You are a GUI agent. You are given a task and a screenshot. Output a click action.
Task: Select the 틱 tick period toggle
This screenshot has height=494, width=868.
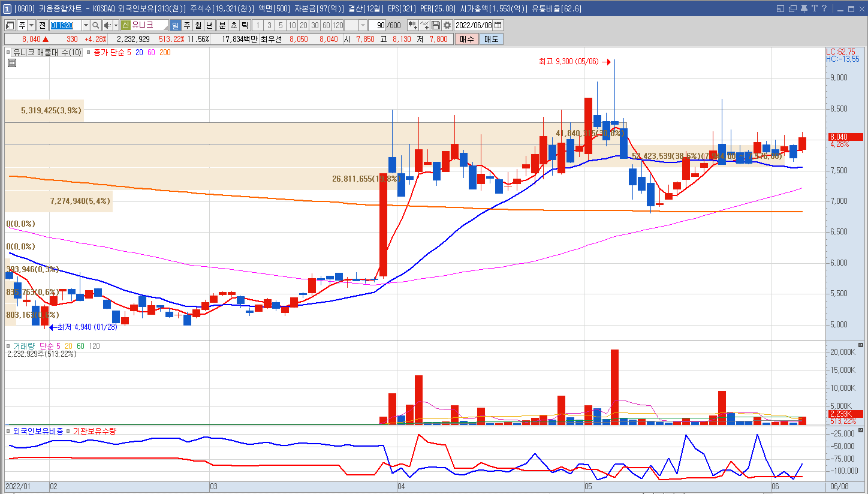[x=245, y=25]
